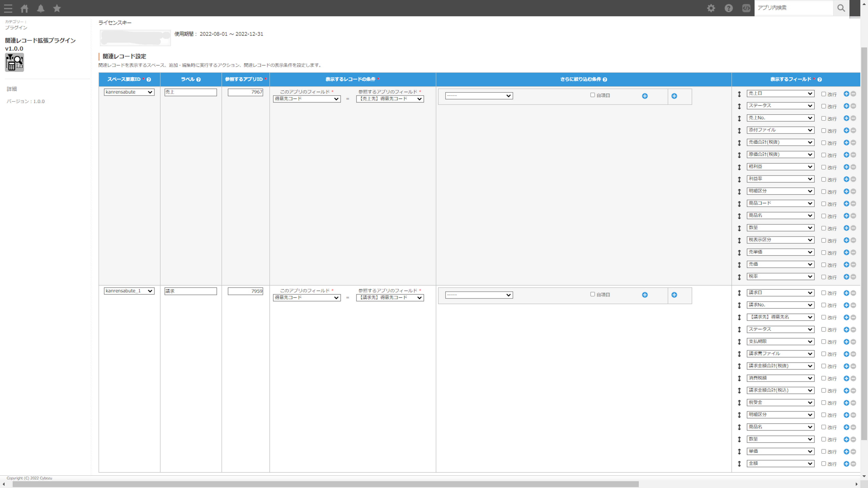Screen dimensions: 868x488
Task: Show help for スペース要素ID column header
Action: click(x=149, y=79)
